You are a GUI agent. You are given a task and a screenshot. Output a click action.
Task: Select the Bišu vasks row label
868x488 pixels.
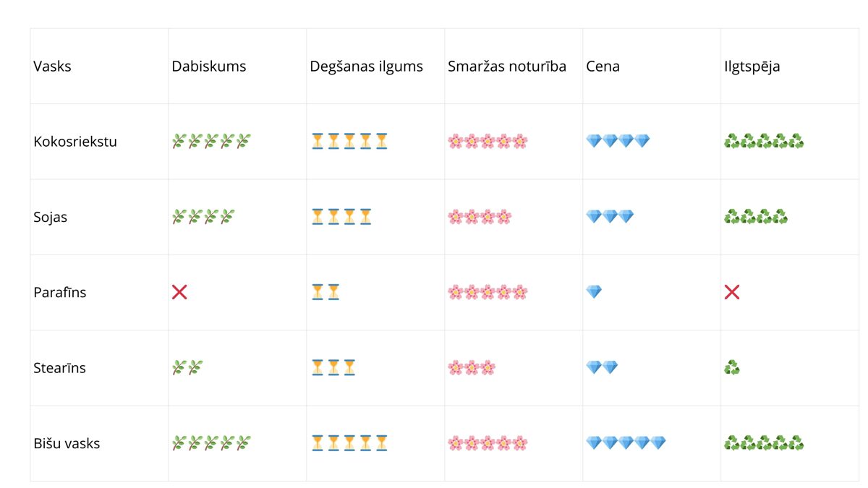pyautogui.click(x=67, y=443)
